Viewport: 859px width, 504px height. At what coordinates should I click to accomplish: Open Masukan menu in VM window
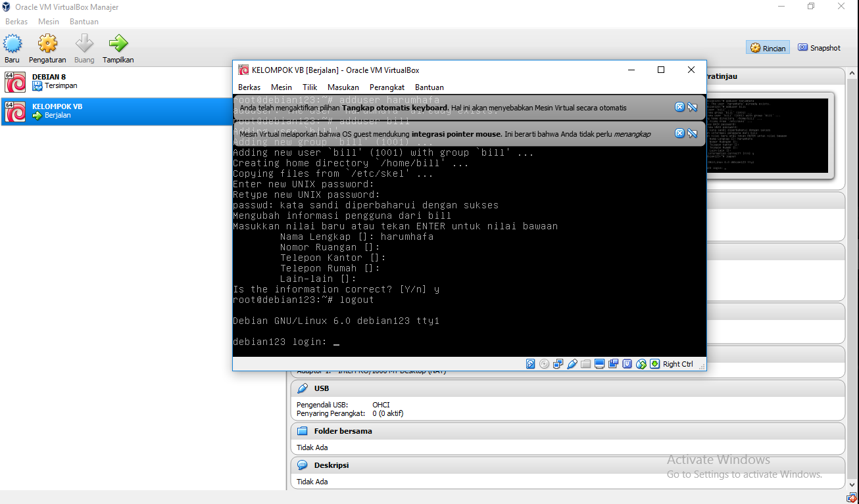tap(343, 87)
